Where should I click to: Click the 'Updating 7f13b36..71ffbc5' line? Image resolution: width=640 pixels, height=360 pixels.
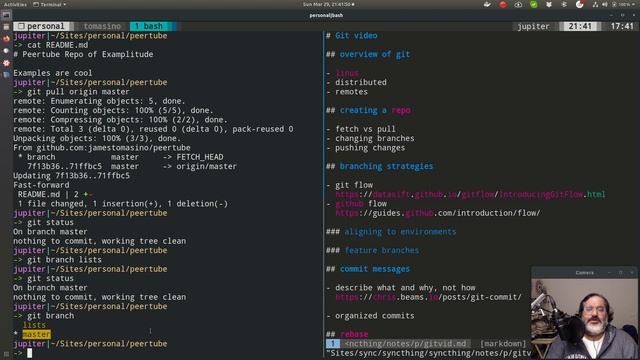71,176
